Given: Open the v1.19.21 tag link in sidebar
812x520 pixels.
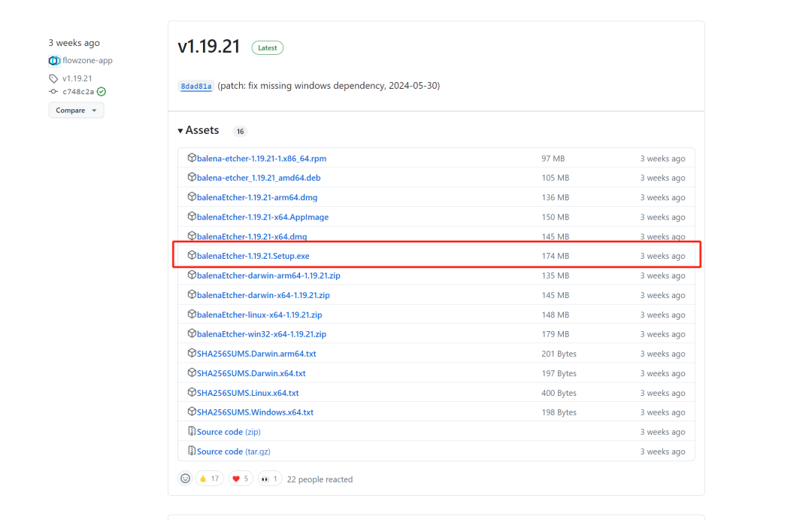Looking at the screenshot, I should 77,79.
